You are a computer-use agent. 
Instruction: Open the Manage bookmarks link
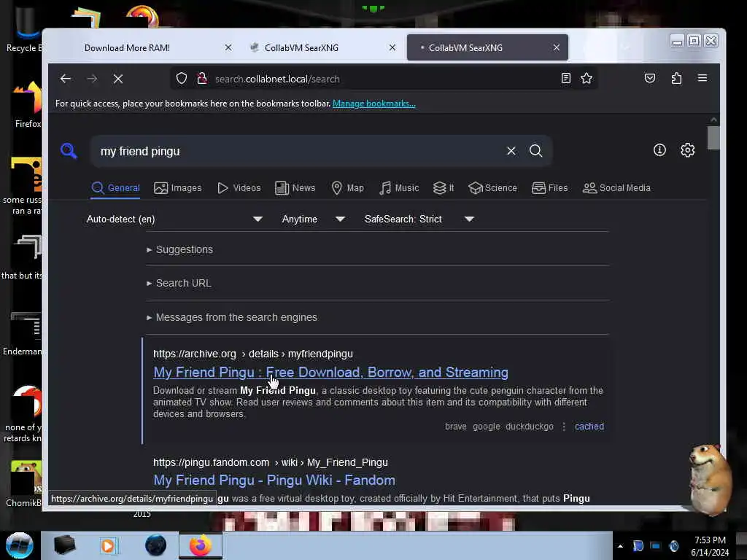point(374,104)
